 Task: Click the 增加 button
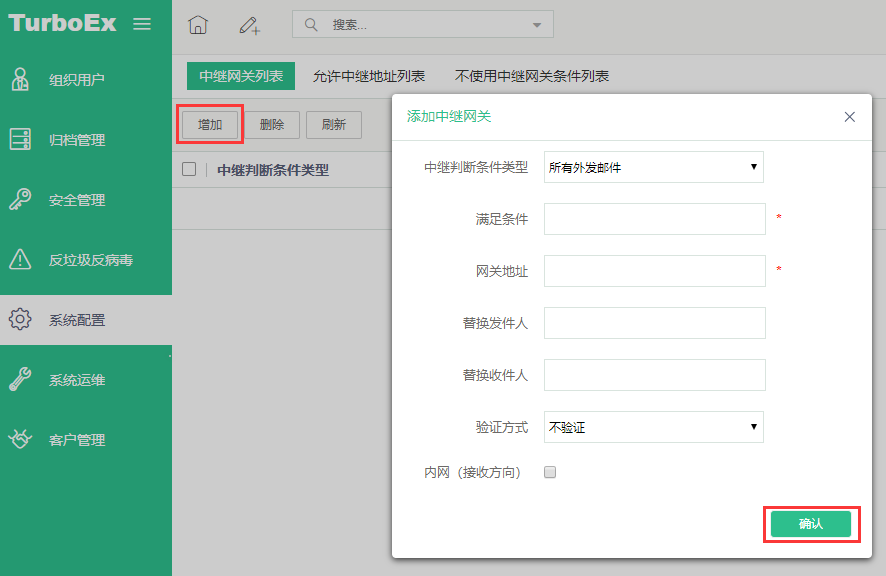[x=210, y=124]
